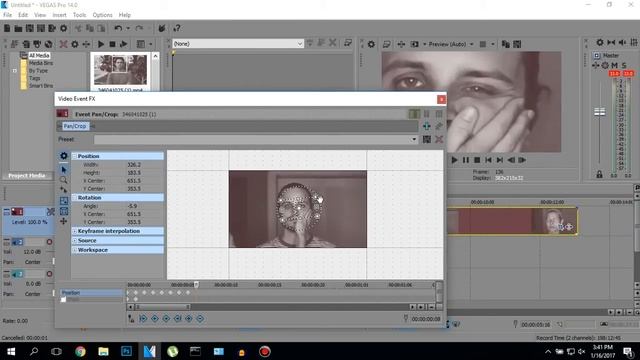Close the Video Event FX window
Image resolution: width=640 pixels, height=360 pixels.
pyautogui.click(x=441, y=99)
